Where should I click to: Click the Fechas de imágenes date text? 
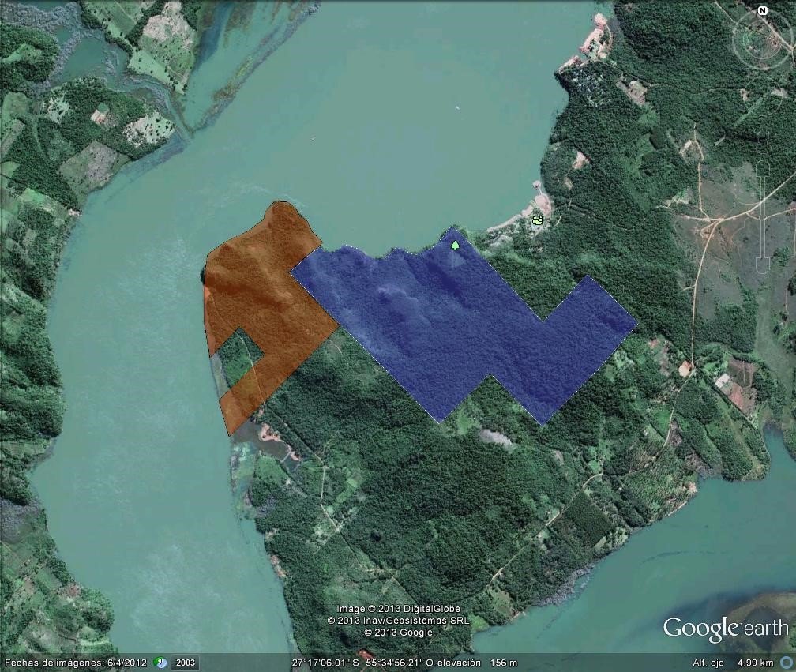click(x=76, y=663)
